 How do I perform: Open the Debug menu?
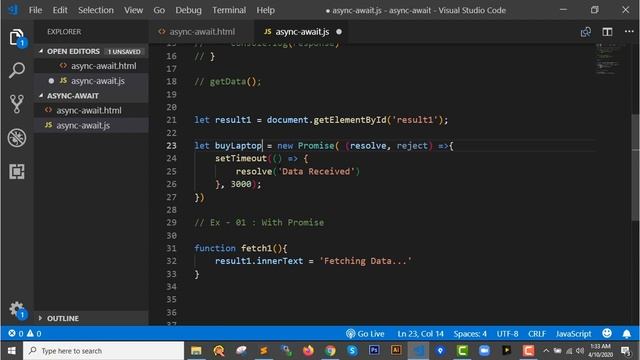pyautogui.click(x=188, y=10)
